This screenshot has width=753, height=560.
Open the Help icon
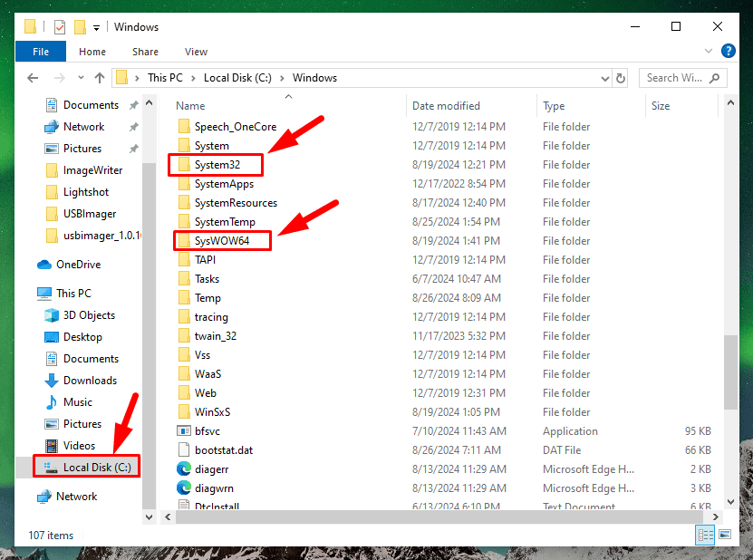728,51
